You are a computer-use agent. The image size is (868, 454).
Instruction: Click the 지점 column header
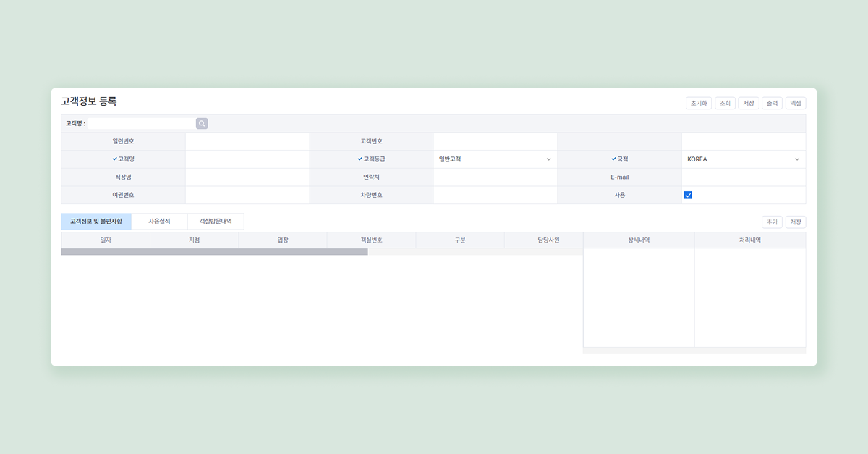coord(194,240)
